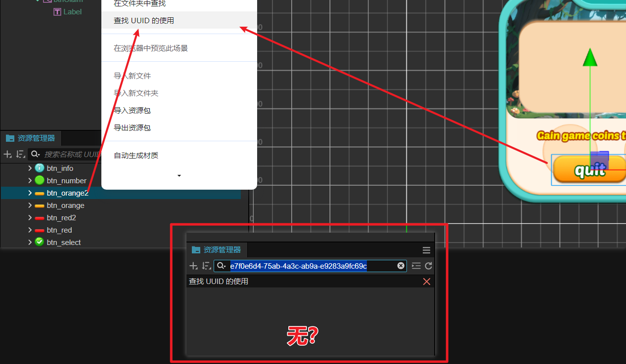Click the btn_select green checkmark icon
This screenshot has width=626, height=364.
coord(40,242)
